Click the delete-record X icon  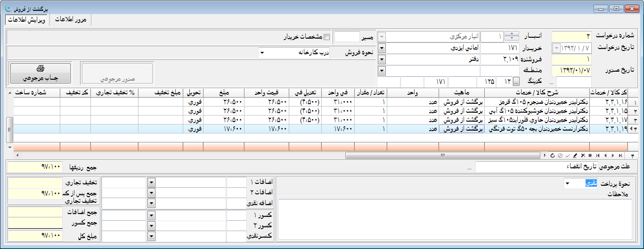click(582, 155)
